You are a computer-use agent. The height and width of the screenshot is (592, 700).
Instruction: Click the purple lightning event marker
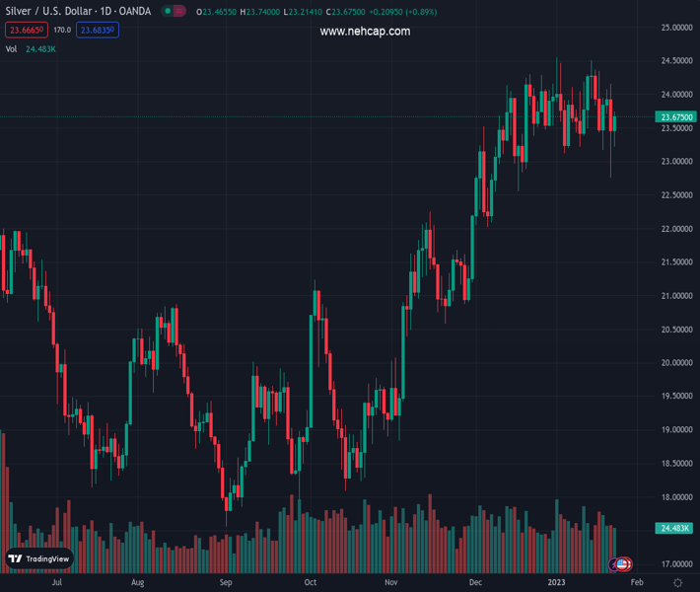[615, 564]
